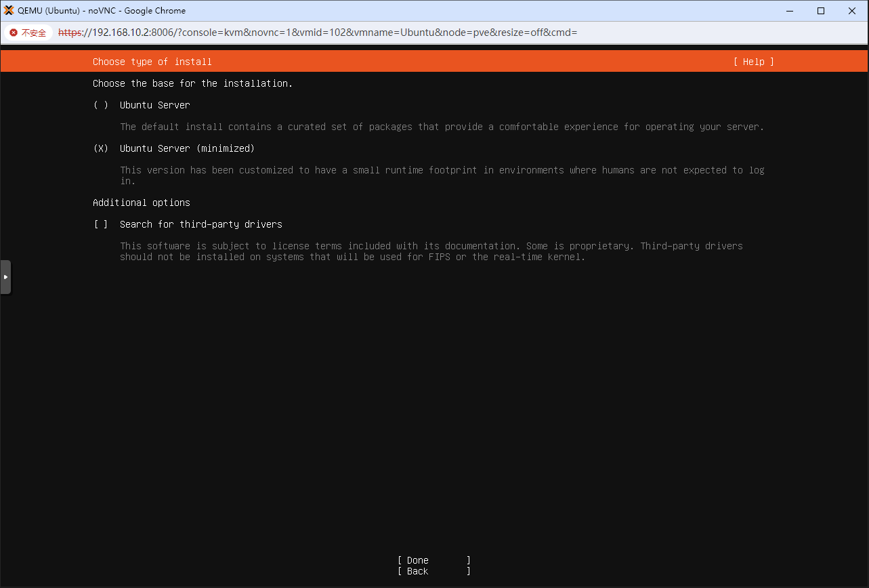Image resolution: width=869 pixels, height=588 pixels.
Task: Click the minimized version description text
Action: [442, 175]
